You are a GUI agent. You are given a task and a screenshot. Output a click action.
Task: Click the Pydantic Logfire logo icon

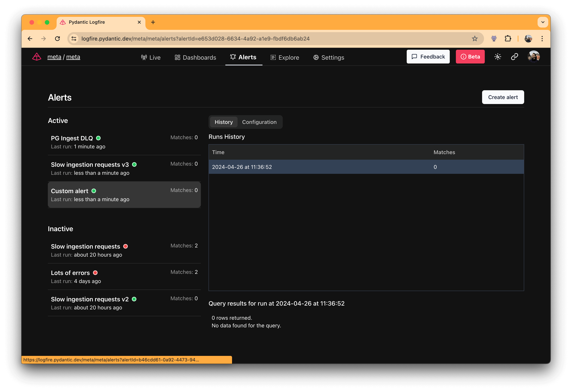pyautogui.click(x=37, y=57)
